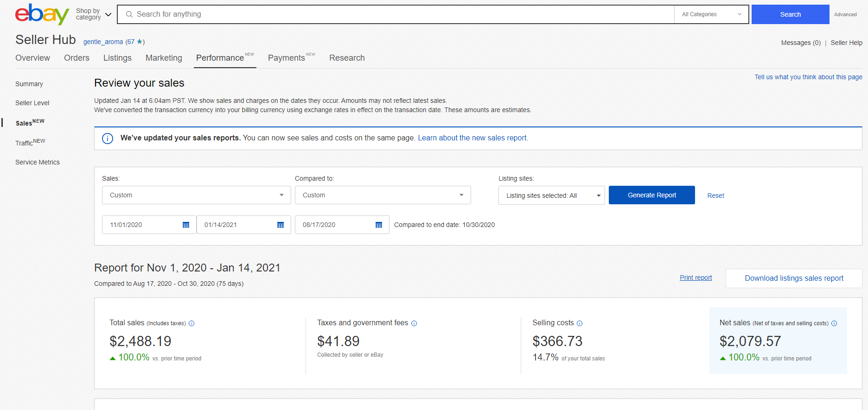Click info icon next to Total sales
This screenshot has height=410, width=868.
click(191, 323)
